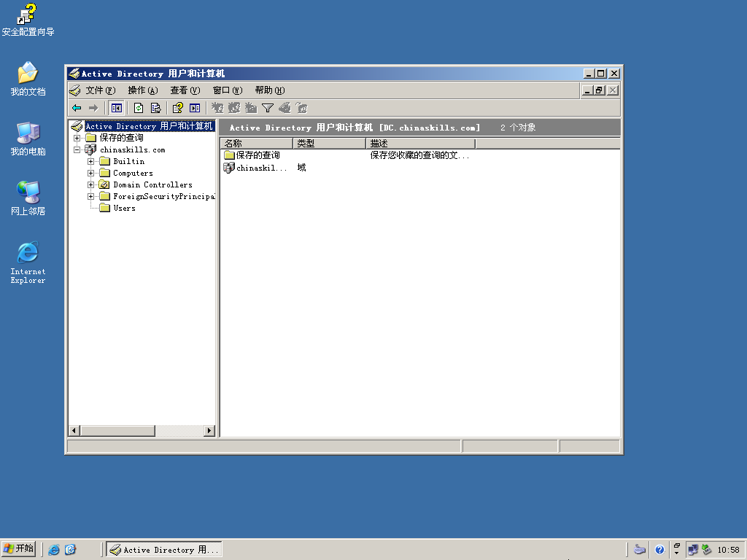Minimize the inner MMC child window
Image resolution: width=747 pixels, height=560 pixels.
coord(587,90)
